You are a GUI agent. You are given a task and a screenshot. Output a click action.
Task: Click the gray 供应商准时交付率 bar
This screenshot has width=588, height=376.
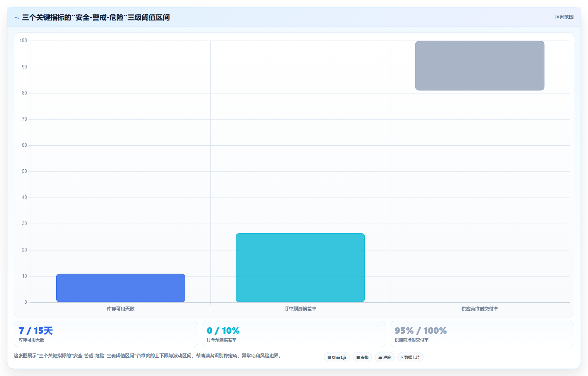[480, 66]
